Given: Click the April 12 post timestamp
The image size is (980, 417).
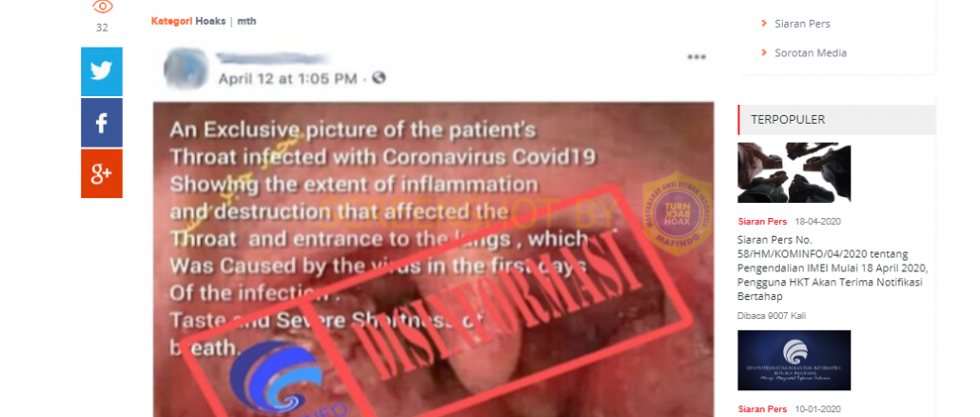Looking at the screenshot, I should coord(287,79).
